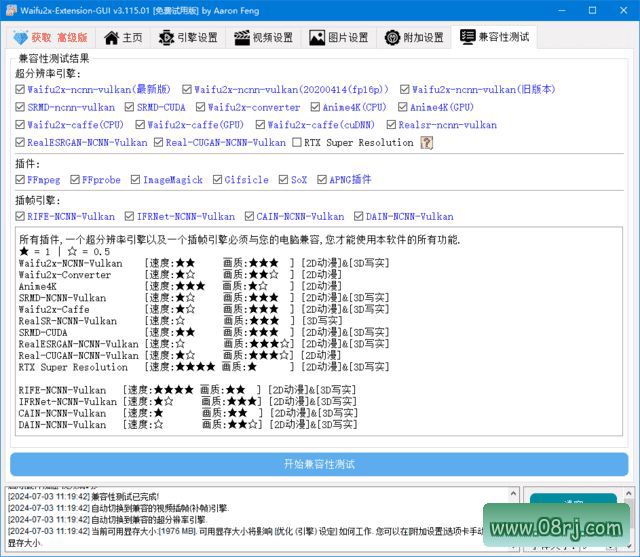Click the monitor icon on 兼容性测试
Image resolution: width=640 pixels, height=557 pixels.
coord(467,37)
